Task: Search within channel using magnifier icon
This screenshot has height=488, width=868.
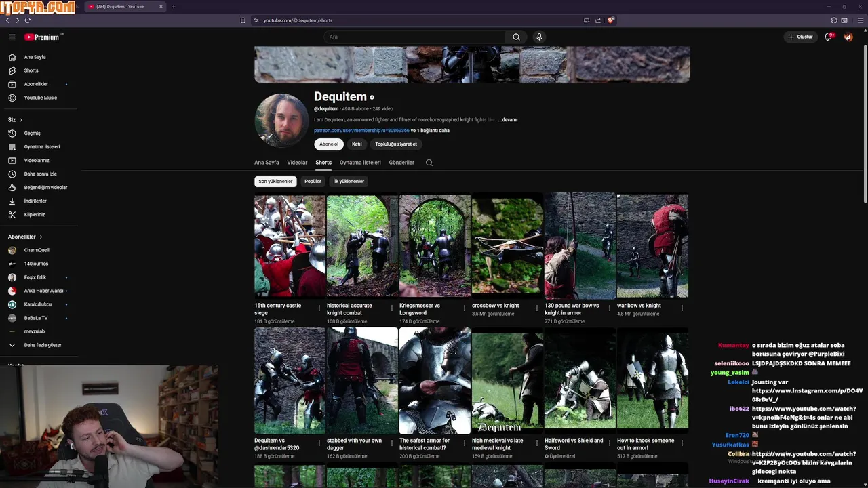Action: point(429,163)
